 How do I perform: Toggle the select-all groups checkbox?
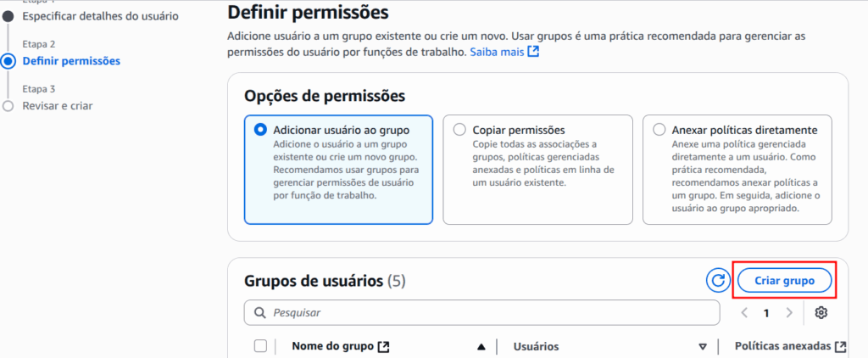pyautogui.click(x=260, y=346)
